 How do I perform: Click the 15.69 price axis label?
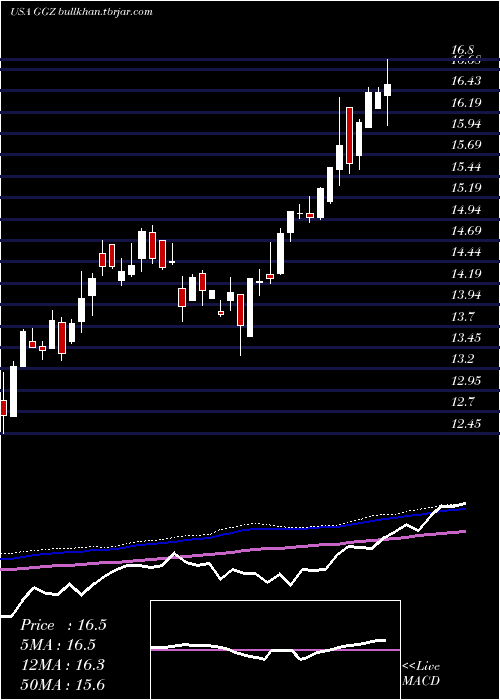(x=466, y=145)
